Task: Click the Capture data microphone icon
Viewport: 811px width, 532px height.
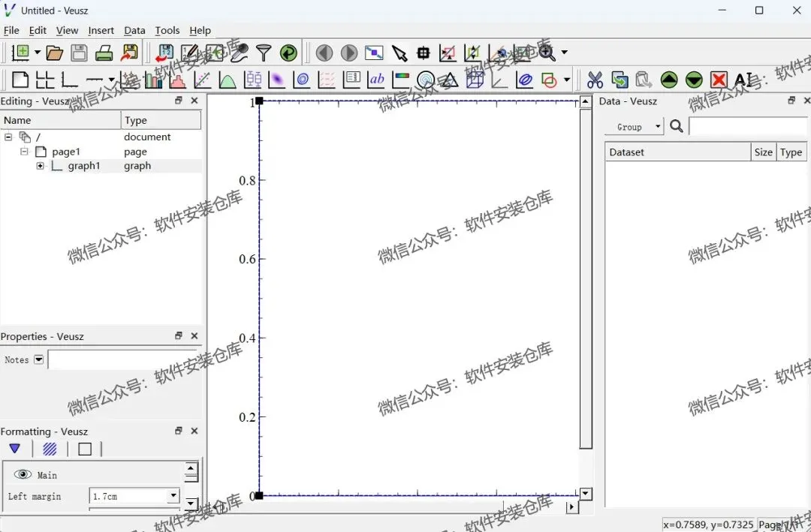Action: click(239, 53)
